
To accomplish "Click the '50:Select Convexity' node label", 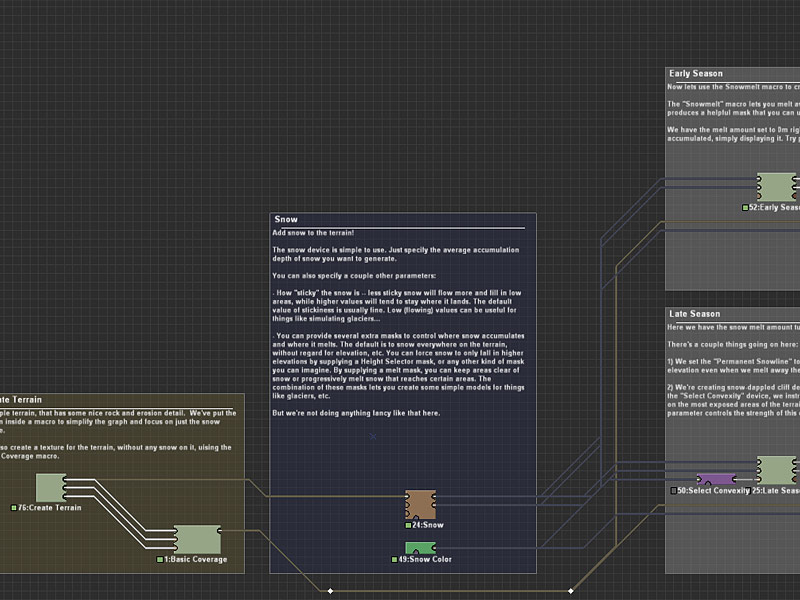I will click(714, 490).
